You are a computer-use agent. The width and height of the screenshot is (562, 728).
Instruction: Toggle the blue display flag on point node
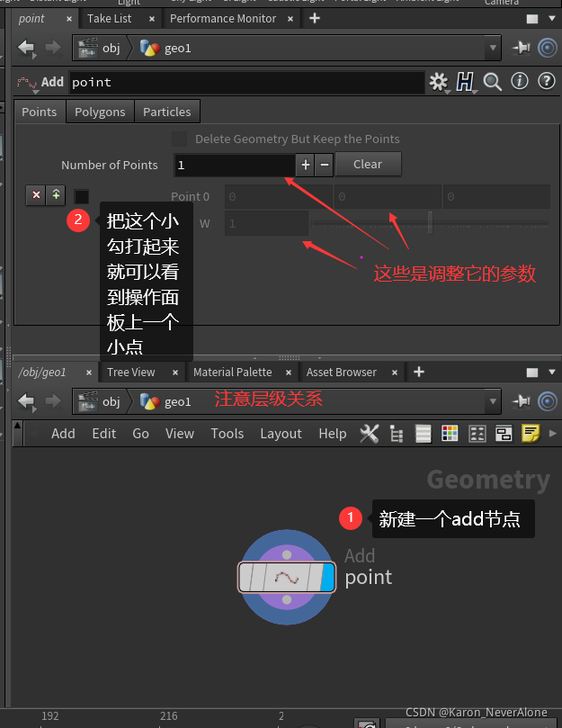point(328,577)
